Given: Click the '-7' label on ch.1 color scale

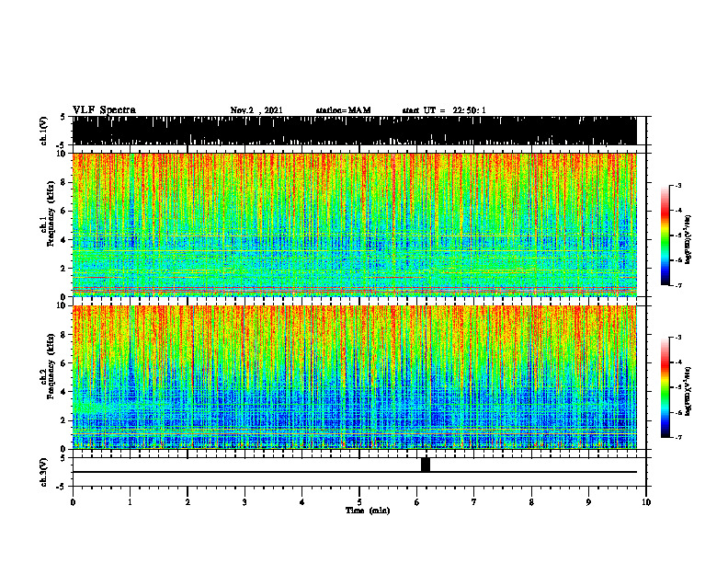Looking at the screenshot, I should [677, 285].
